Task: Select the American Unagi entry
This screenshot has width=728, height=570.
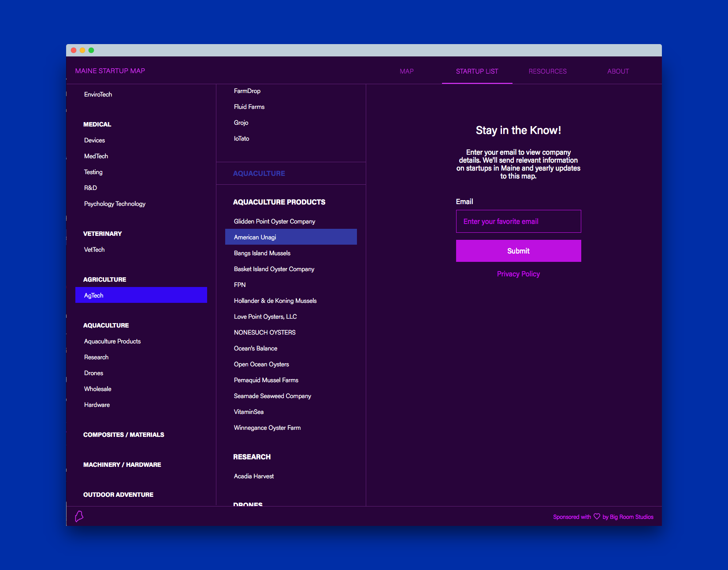Action: [291, 237]
